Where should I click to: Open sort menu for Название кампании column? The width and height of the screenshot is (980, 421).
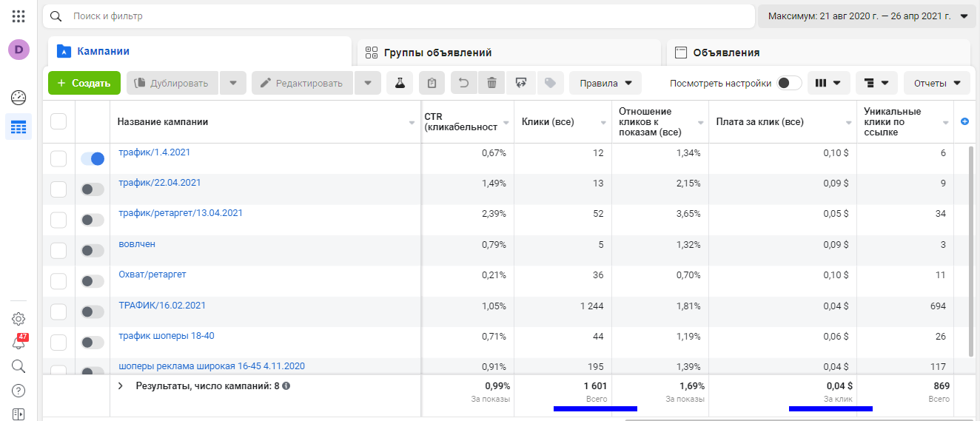point(412,123)
